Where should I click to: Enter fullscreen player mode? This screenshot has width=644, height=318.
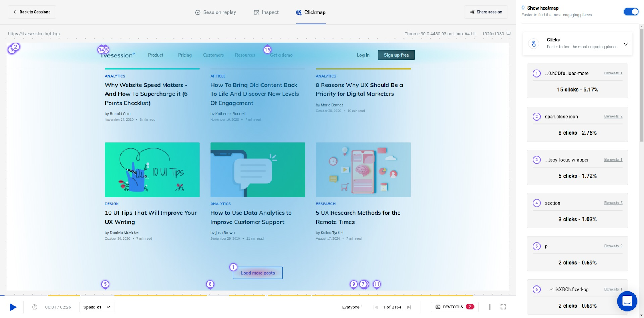point(503,307)
